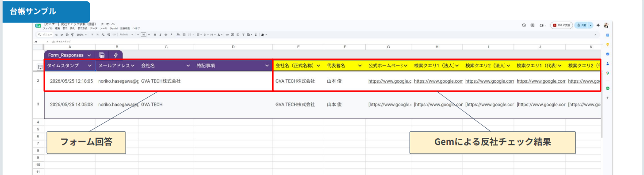Open the ツール menu
The height and width of the screenshot is (175, 644).
click(x=103, y=28)
